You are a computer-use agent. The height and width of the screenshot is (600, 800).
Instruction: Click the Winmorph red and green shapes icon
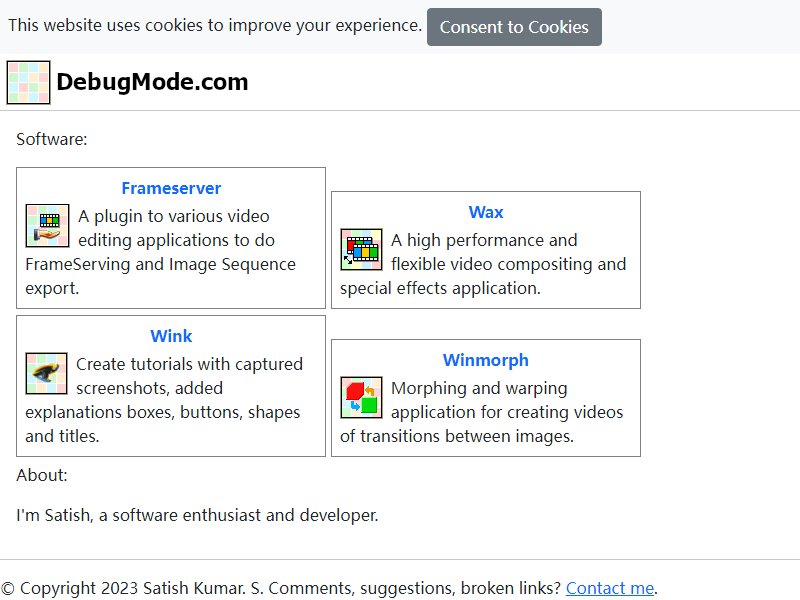(x=361, y=397)
